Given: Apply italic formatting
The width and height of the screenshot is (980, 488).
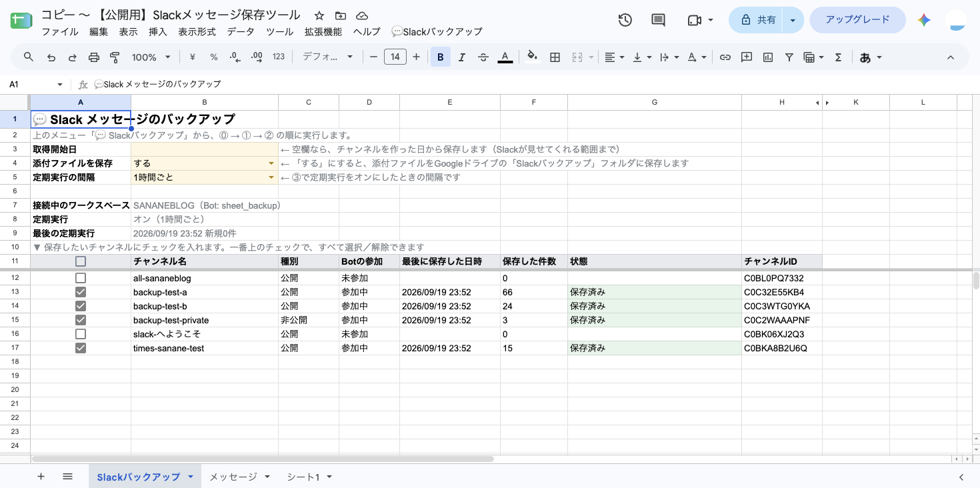Looking at the screenshot, I should (x=462, y=57).
